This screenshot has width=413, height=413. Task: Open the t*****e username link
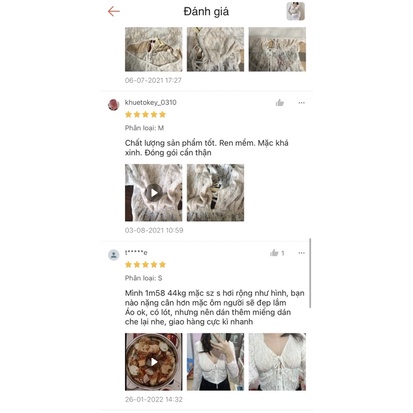pyautogui.click(x=136, y=253)
